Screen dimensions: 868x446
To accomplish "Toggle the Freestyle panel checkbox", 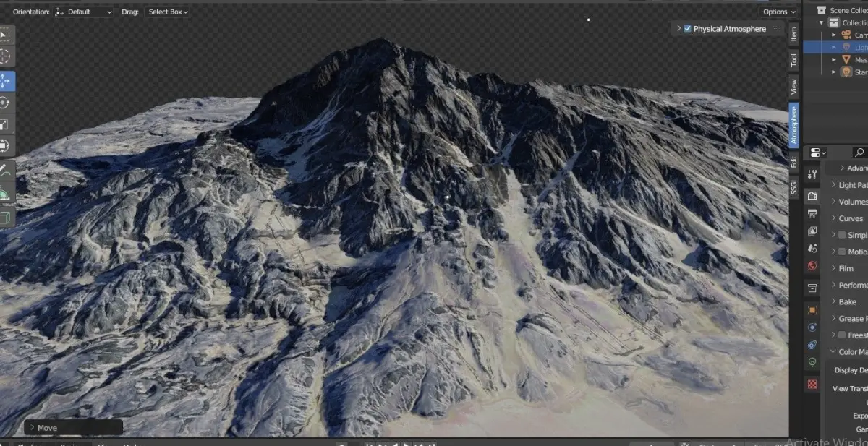I will click(x=842, y=335).
